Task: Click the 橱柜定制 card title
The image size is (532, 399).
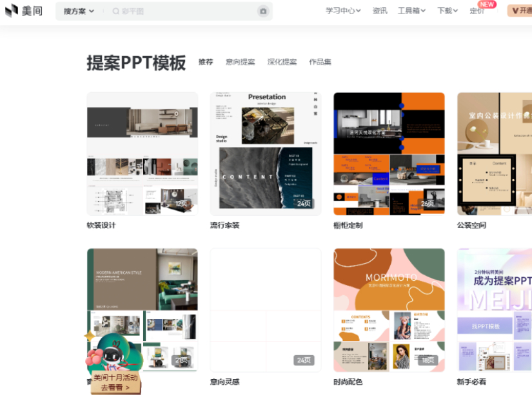Action: click(x=348, y=226)
